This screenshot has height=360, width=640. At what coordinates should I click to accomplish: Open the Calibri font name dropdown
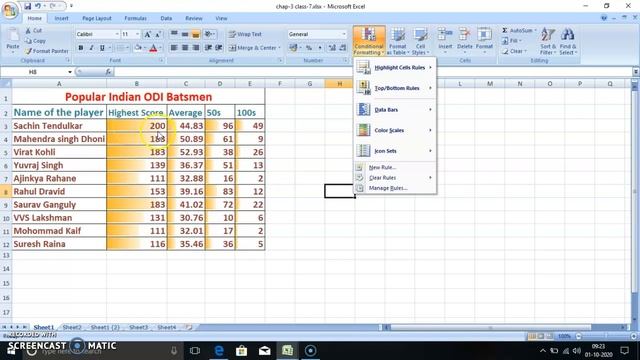117,34
